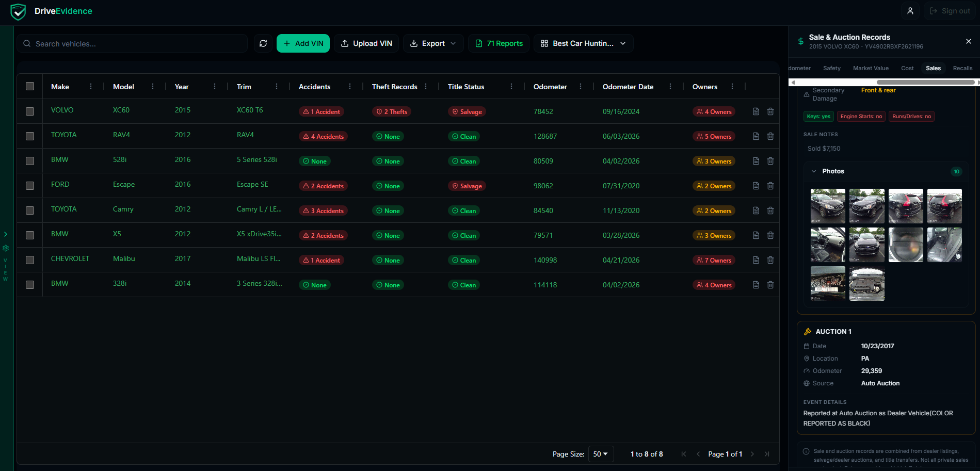The height and width of the screenshot is (471, 980).
Task: Click the Upload VIN button
Action: (366, 43)
